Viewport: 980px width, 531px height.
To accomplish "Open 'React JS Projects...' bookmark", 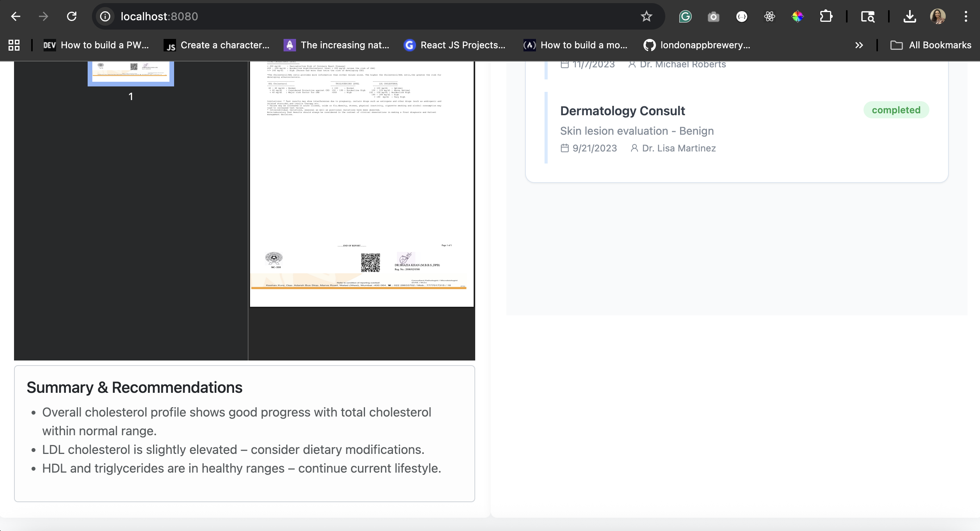I will tap(455, 45).
